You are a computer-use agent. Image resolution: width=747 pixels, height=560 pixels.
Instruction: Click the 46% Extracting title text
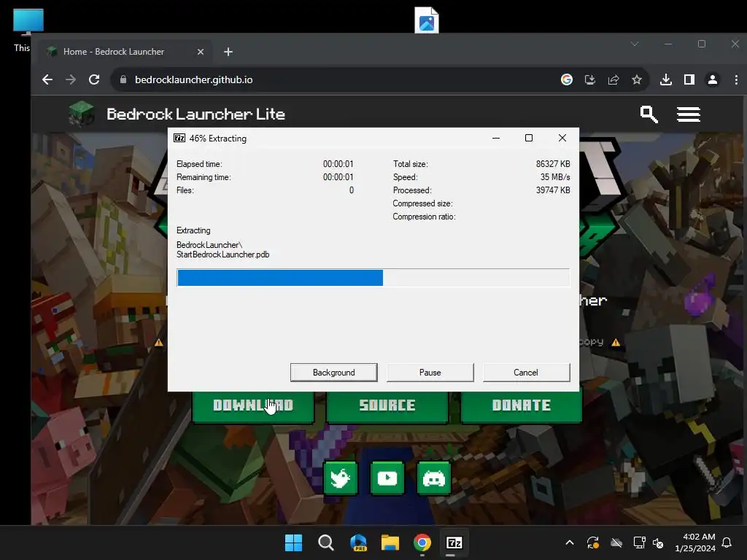pyautogui.click(x=217, y=139)
